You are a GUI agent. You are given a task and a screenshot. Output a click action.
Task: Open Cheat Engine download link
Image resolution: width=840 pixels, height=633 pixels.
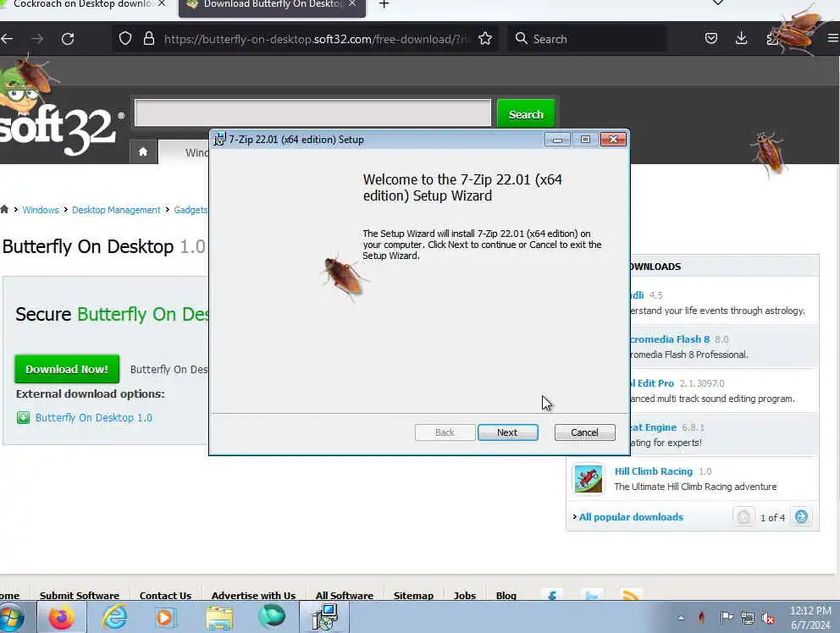653,427
